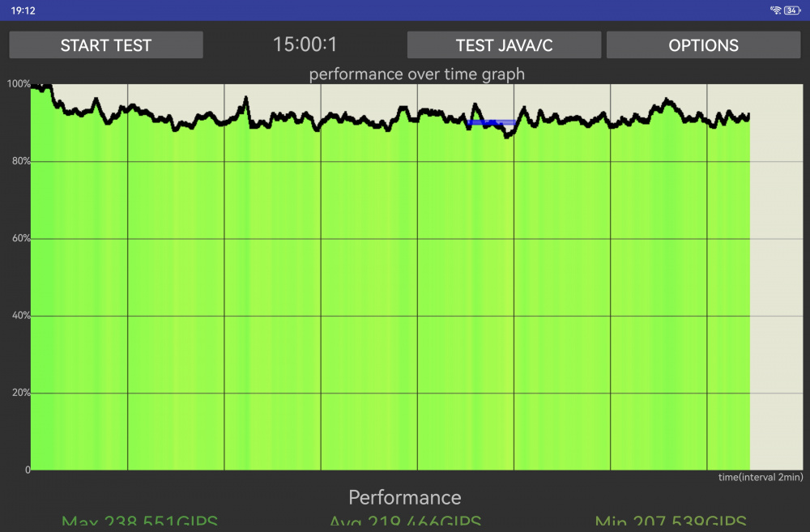Click the 60% axis label
Screen dimensions: 810x532
pyautogui.click(x=21, y=238)
